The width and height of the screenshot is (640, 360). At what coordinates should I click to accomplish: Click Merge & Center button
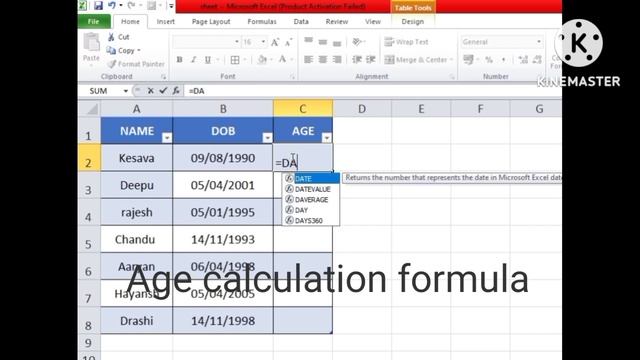pyautogui.click(x=416, y=60)
